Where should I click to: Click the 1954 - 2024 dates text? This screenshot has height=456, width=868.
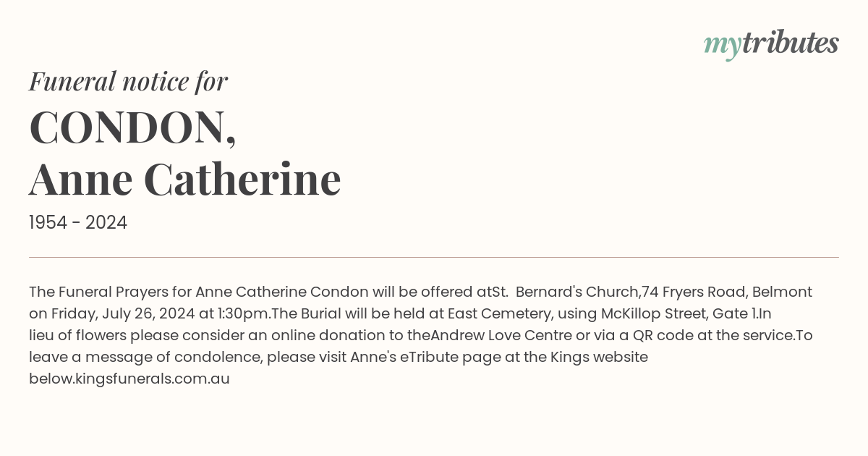point(78,223)
